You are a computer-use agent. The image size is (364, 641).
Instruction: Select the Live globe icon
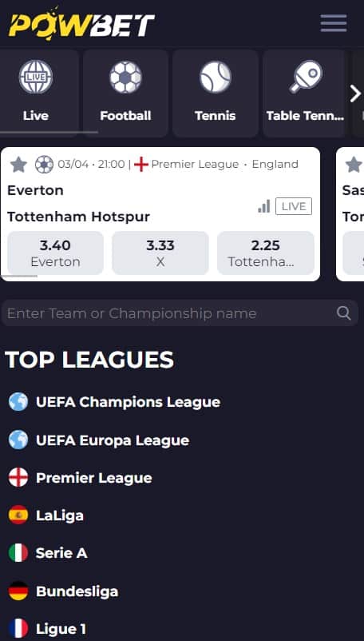pyautogui.click(x=36, y=77)
